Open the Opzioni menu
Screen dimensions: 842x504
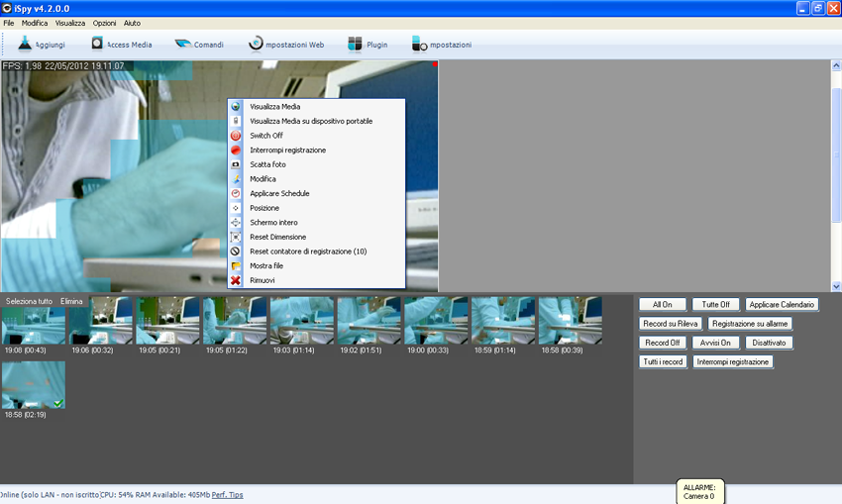(104, 22)
